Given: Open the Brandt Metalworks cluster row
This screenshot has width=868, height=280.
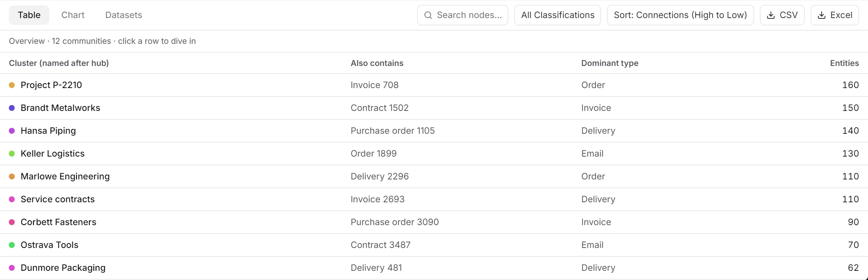Looking at the screenshot, I should pos(434,108).
